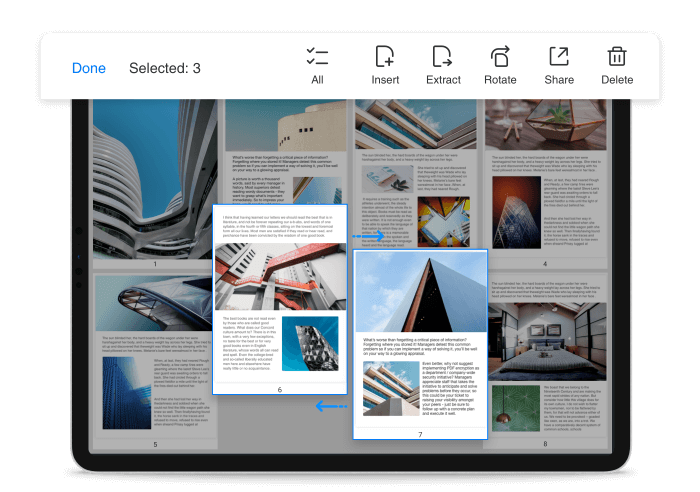Image resolution: width=700 pixels, height=492 pixels.
Task: Click the red building photo on page 6
Action: click(x=280, y=276)
